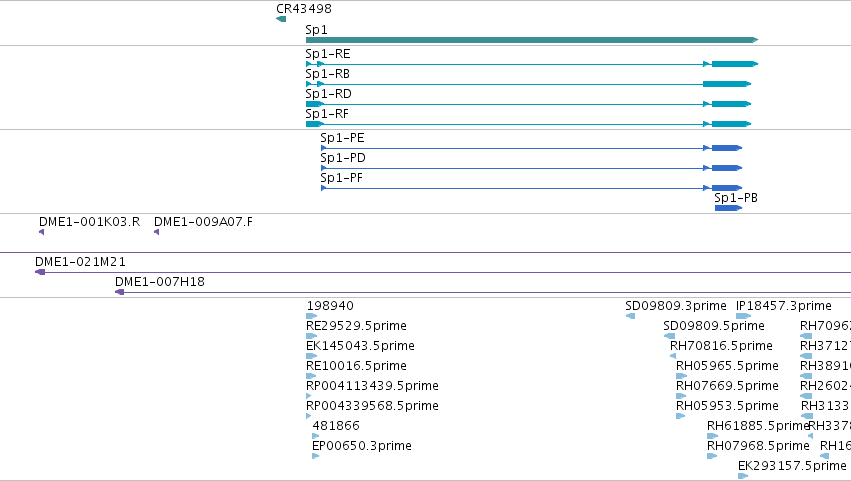Viewport: 851px width, 481px height.
Task: Select the RH70816.5prime glyph
Action: (673, 356)
